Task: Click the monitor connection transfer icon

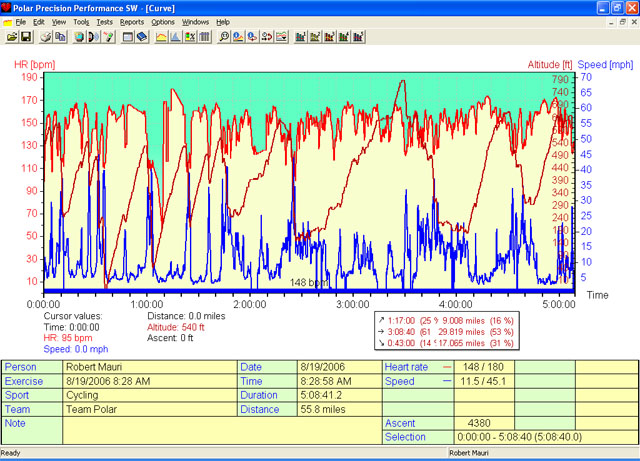Action: coord(94,37)
